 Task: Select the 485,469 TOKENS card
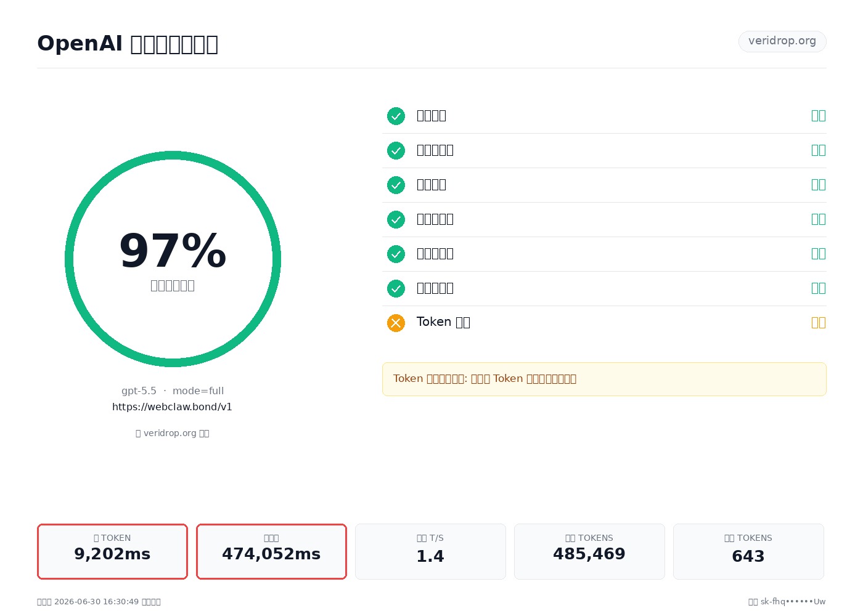tap(589, 551)
